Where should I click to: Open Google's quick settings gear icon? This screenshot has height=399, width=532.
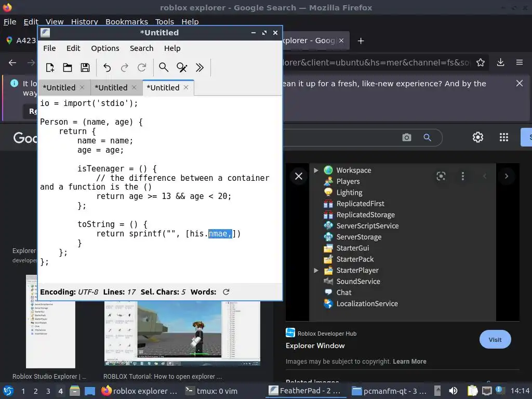coord(478,137)
